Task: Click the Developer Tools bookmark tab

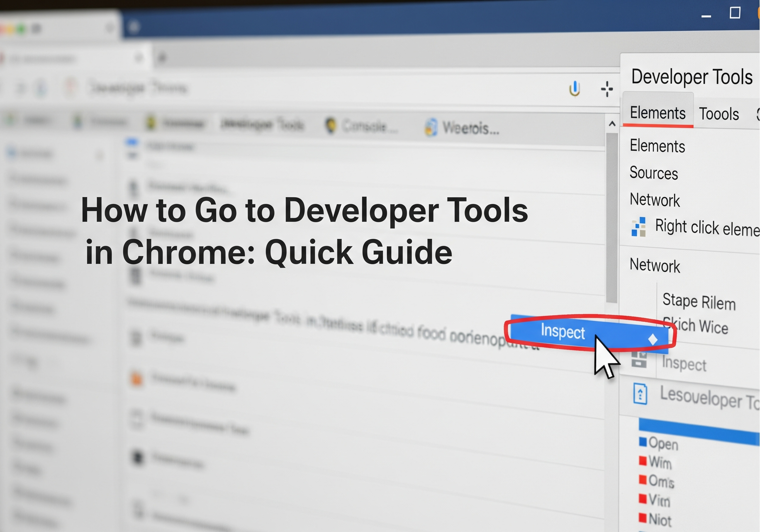Action: (262, 124)
